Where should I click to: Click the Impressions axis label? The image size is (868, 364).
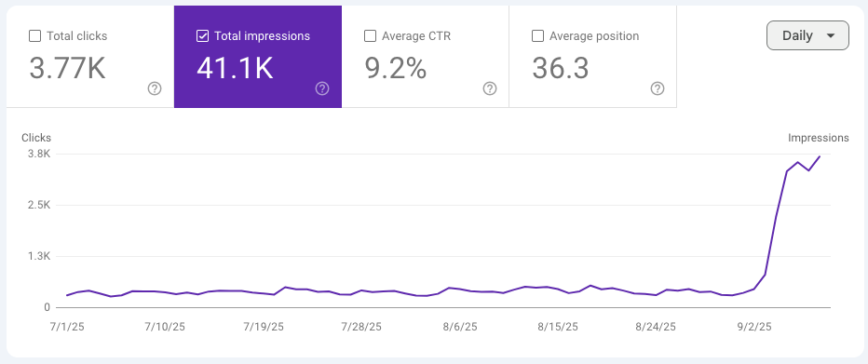pos(819,138)
